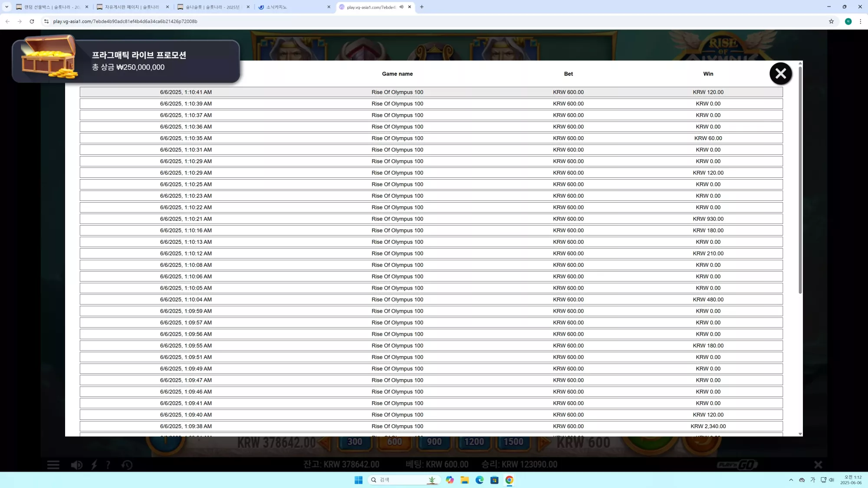Open the OneDrive cloud tray icon
Viewport: 868px width, 488px height.
click(802, 480)
